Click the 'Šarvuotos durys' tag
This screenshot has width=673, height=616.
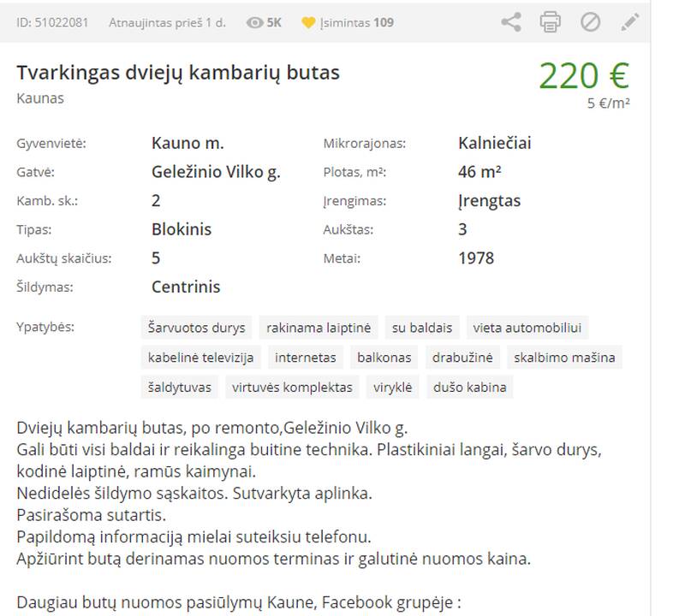197,328
